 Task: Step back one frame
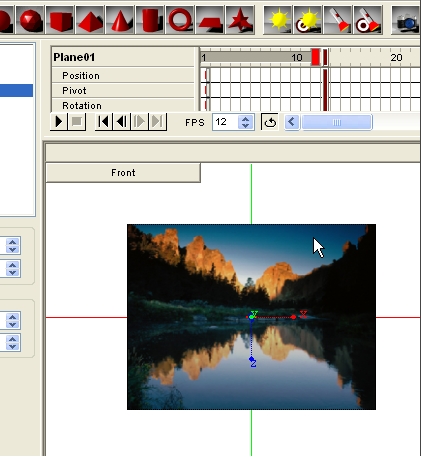[x=122, y=122]
